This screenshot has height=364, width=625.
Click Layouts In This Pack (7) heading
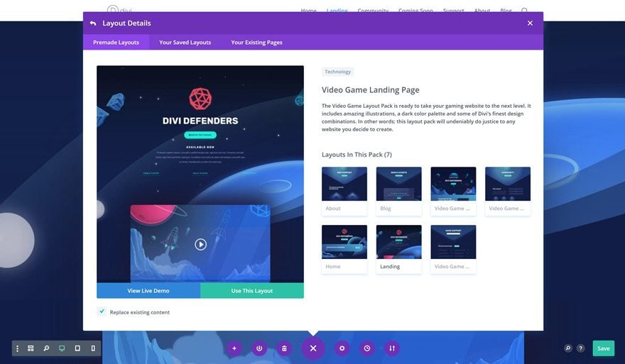[x=357, y=155]
